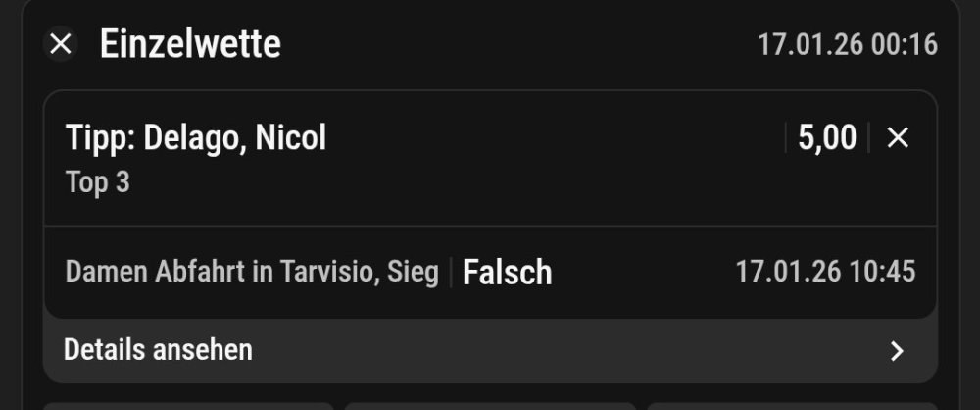Screen dimensions: 980x410
Task: Tap the word Tarvisio in event description
Action: click(x=328, y=272)
